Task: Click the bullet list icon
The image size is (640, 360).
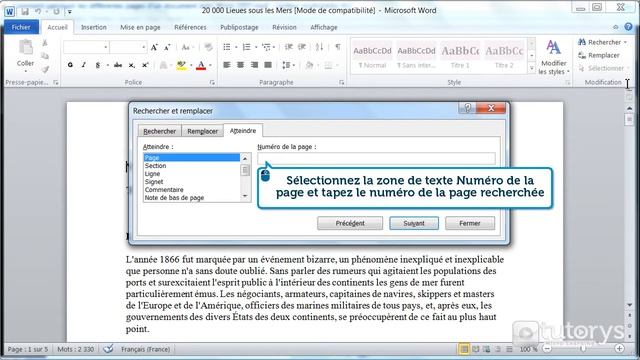Action: coord(227,47)
